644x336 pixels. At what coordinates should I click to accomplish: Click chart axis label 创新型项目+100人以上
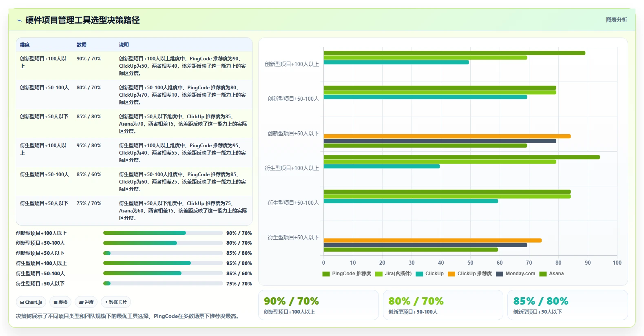[292, 64]
